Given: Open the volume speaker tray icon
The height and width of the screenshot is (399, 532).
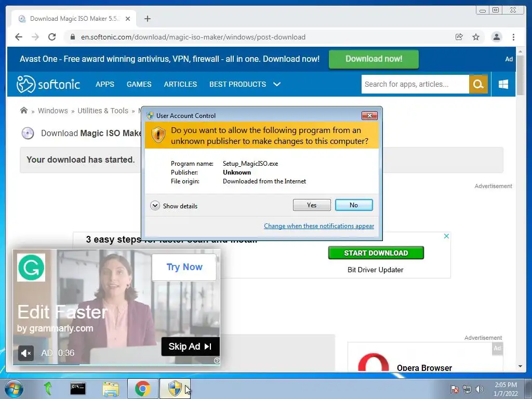Looking at the screenshot, I should 480,389.
